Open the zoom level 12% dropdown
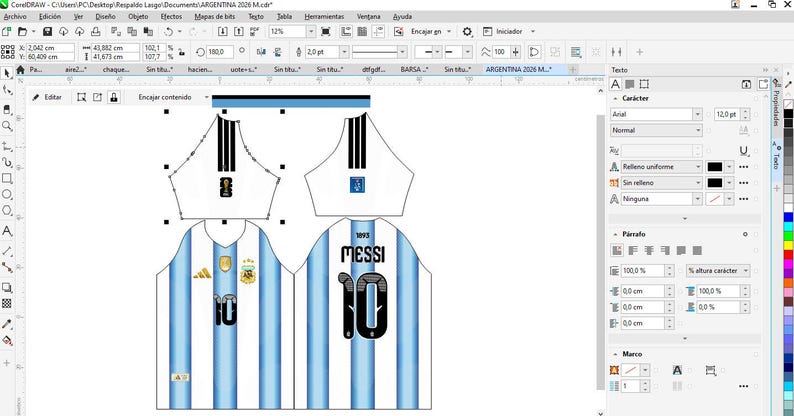The width and height of the screenshot is (794, 416). point(311,31)
